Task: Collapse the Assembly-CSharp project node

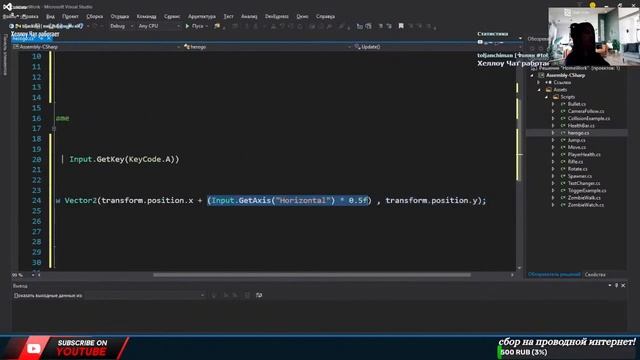Action: pos(532,76)
